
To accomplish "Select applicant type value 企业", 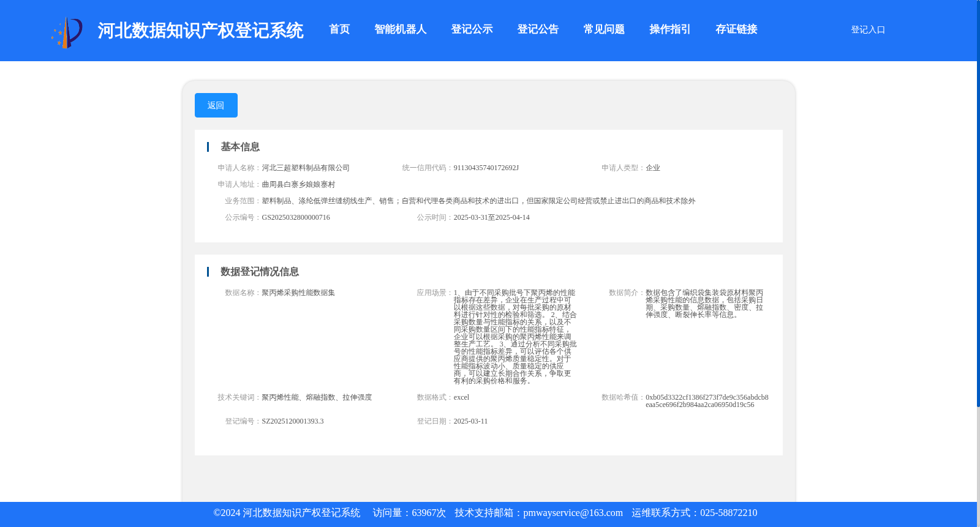I will click(653, 168).
